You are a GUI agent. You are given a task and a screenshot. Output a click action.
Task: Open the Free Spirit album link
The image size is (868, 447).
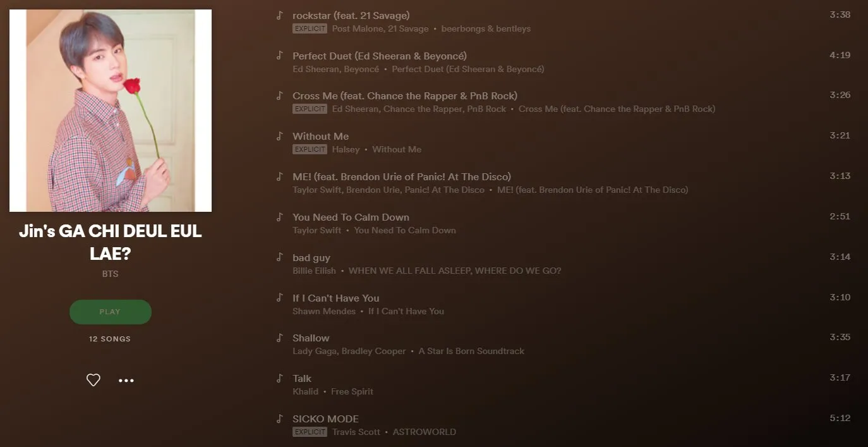coord(352,391)
